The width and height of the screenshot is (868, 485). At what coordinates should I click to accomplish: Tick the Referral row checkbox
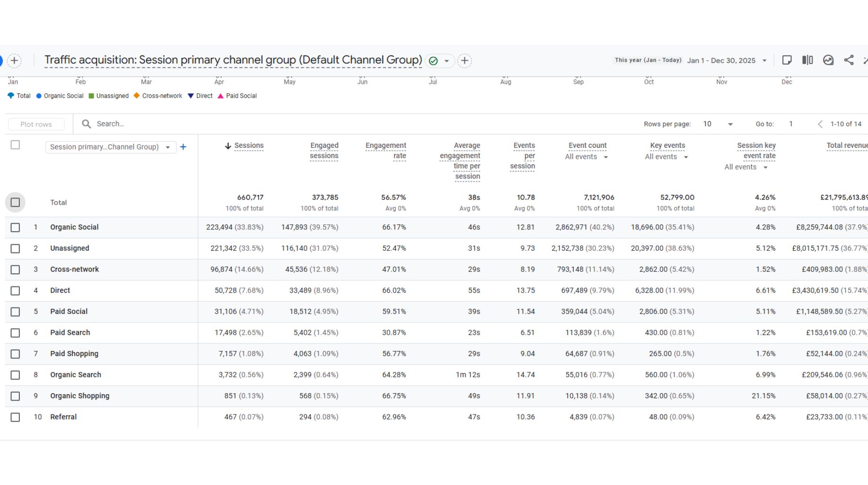(x=15, y=417)
